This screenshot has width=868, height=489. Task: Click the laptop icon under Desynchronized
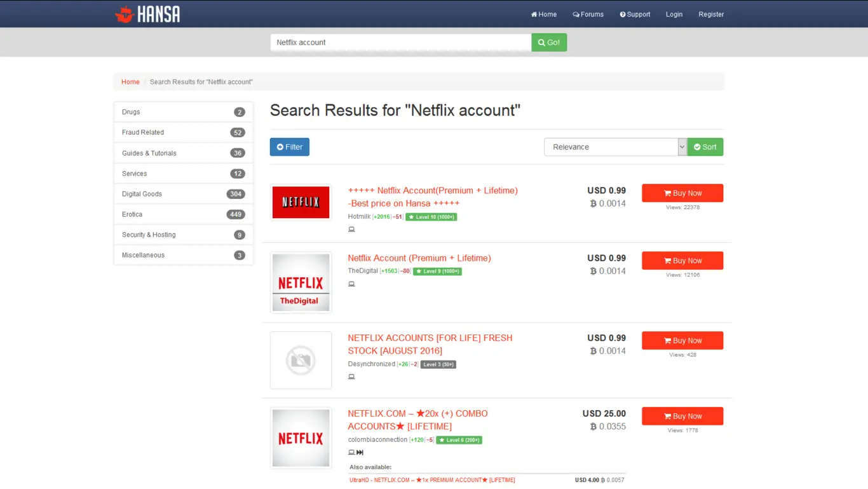tap(351, 377)
